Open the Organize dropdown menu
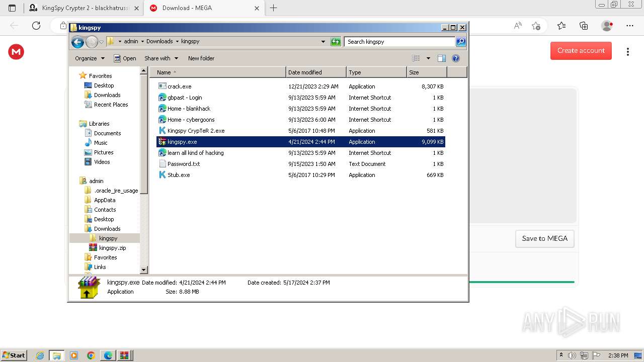The height and width of the screenshot is (362, 644). [x=90, y=58]
